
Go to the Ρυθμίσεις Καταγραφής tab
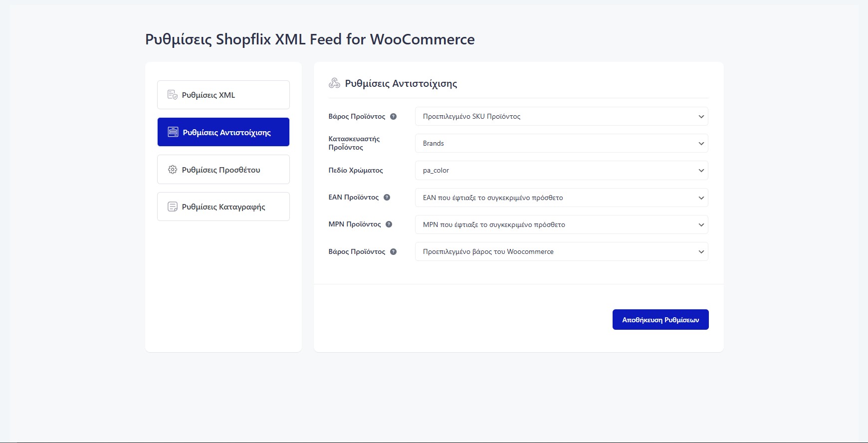(x=223, y=207)
